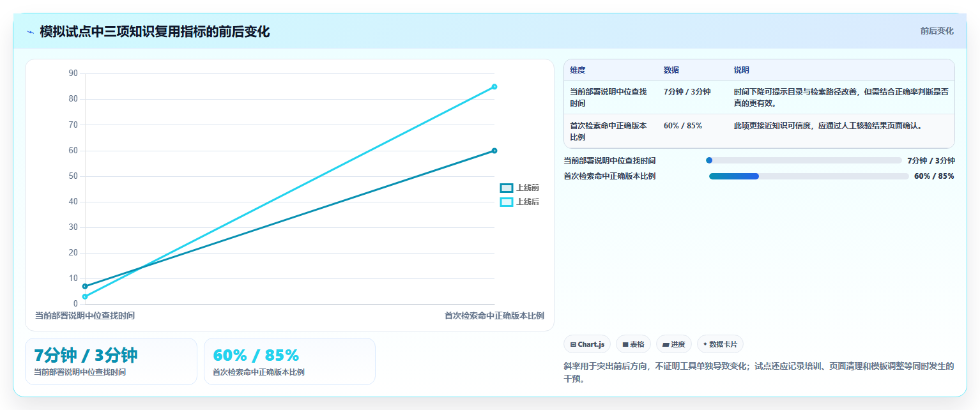Select the 数据卡片 chip
Image resolution: width=980 pixels, height=410 pixels.
point(720,344)
